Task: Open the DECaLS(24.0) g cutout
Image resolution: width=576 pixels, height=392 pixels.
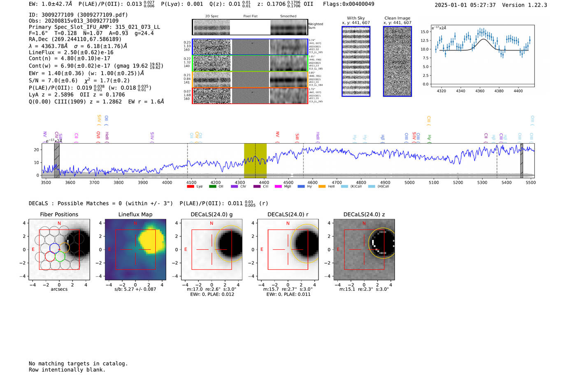Action: [212, 250]
